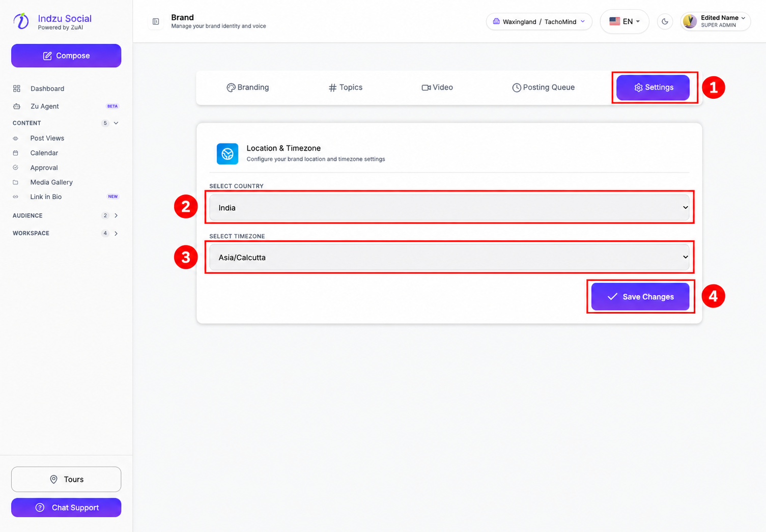Image resolution: width=766 pixels, height=532 pixels.
Task: Click the Indzu Social logo icon
Action: (21, 21)
